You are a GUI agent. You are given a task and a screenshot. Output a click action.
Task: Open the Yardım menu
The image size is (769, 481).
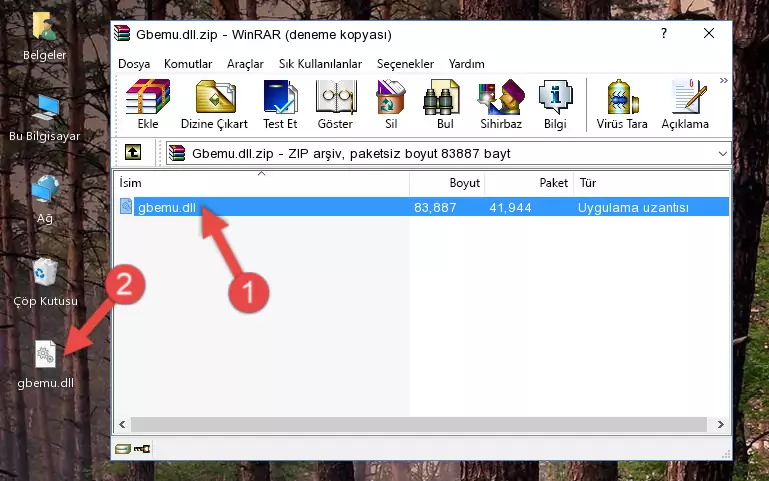pos(466,64)
